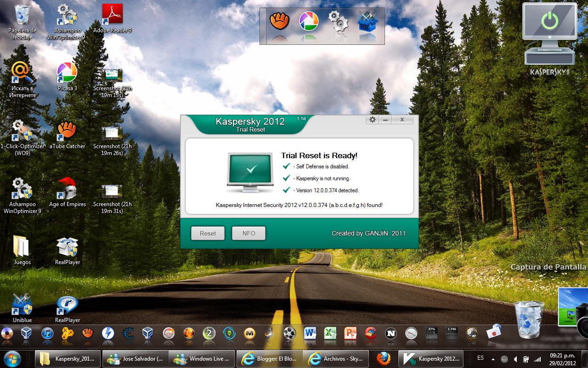
Task: Select Screenshot (21h 19m 26s) file
Action: click(x=112, y=141)
